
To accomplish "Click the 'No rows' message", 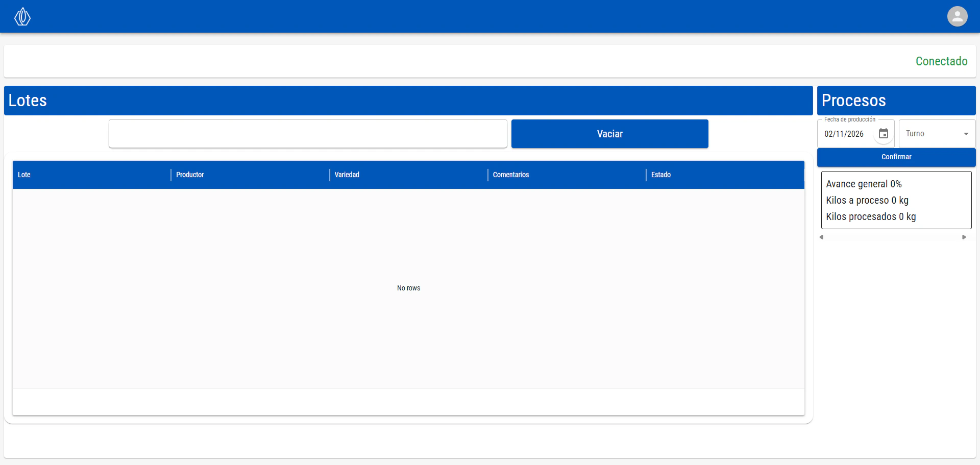I will tap(408, 288).
